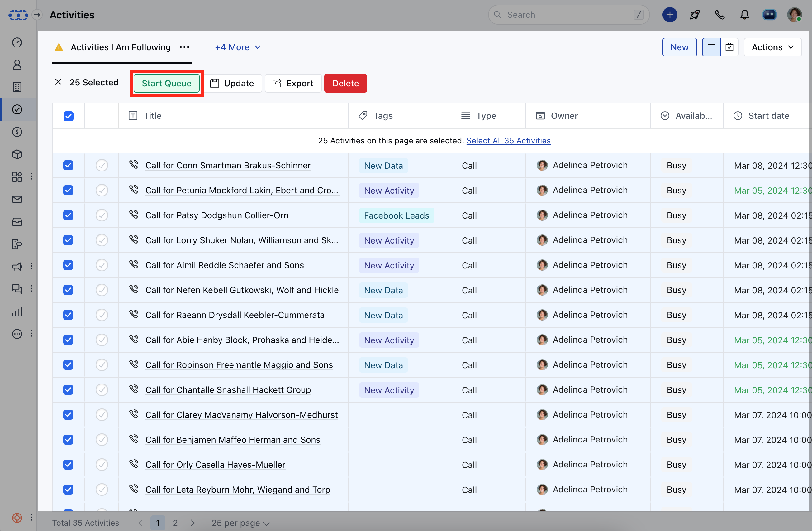Open the rocket quick-setup icon
The width and height of the screenshot is (812, 531).
(x=695, y=15)
